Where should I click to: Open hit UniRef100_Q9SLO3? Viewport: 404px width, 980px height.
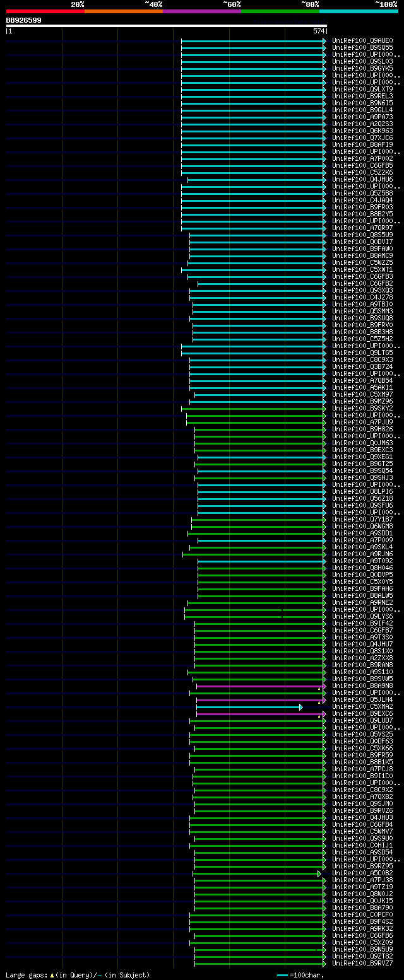pos(362,62)
